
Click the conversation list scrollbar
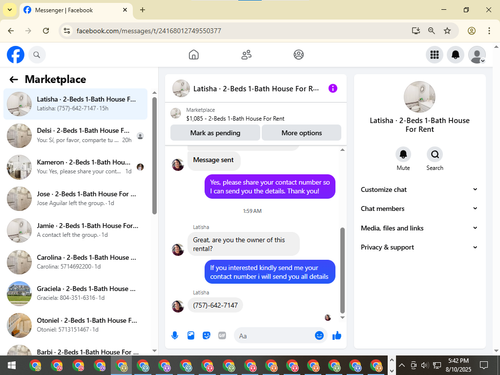(x=154, y=156)
